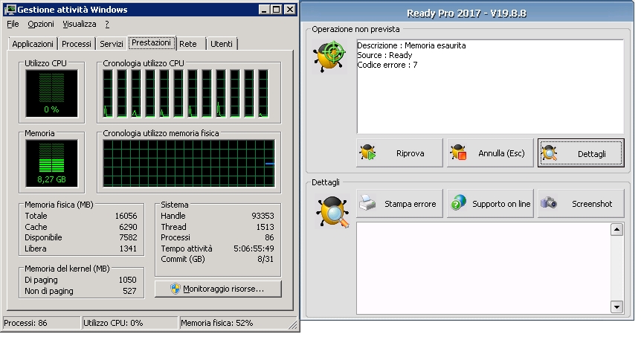This screenshot has height=340, width=644.
Task: Click the shield icon on Monitoraggio risorse
Action: [176, 289]
